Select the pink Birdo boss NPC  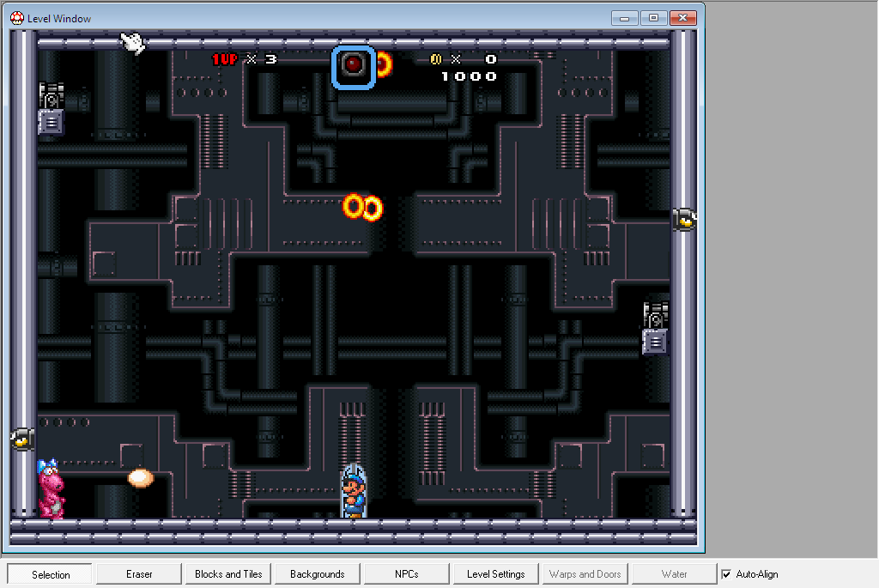(51, 488)
